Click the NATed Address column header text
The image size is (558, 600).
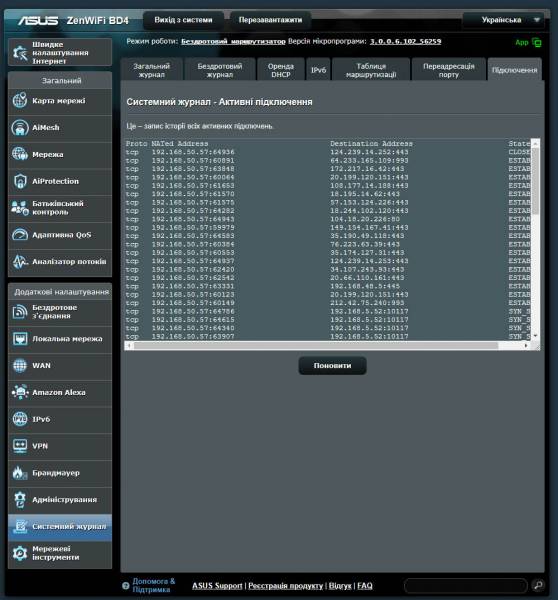(x=179, y=144)
